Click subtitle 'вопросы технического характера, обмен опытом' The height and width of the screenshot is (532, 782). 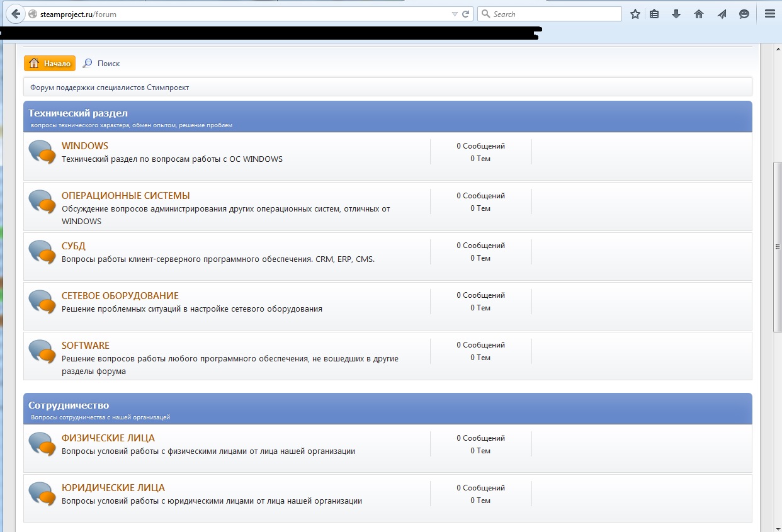132,125
